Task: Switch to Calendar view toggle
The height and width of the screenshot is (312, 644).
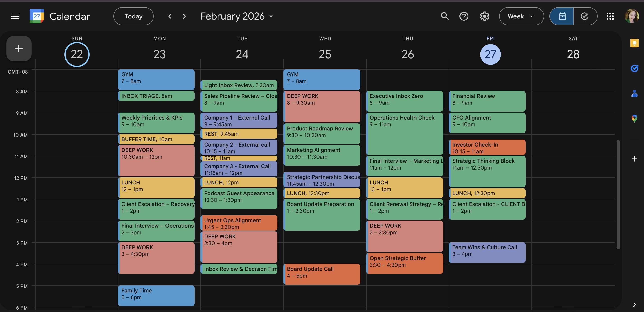Action: [x=562, y=16]
